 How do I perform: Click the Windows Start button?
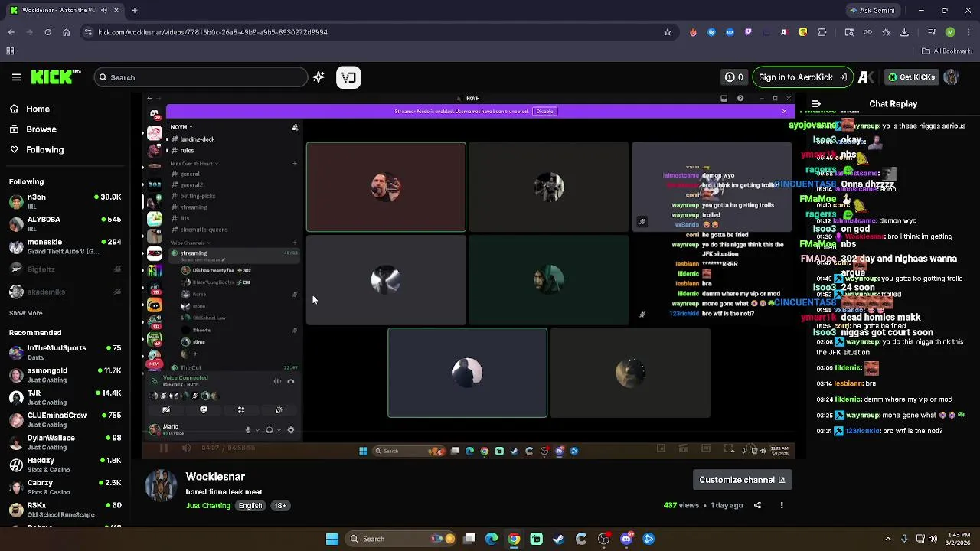pyautogui.click(x=332, y=539)
